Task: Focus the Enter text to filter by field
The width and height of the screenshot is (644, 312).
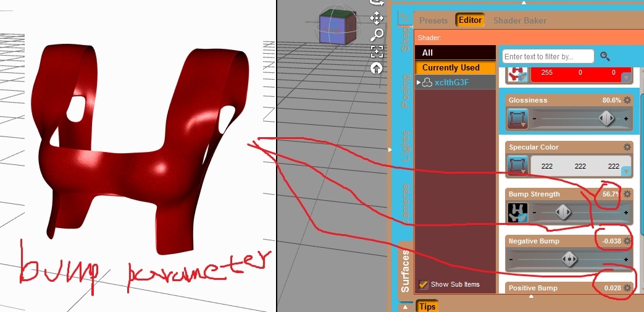Action: point(548,56)
